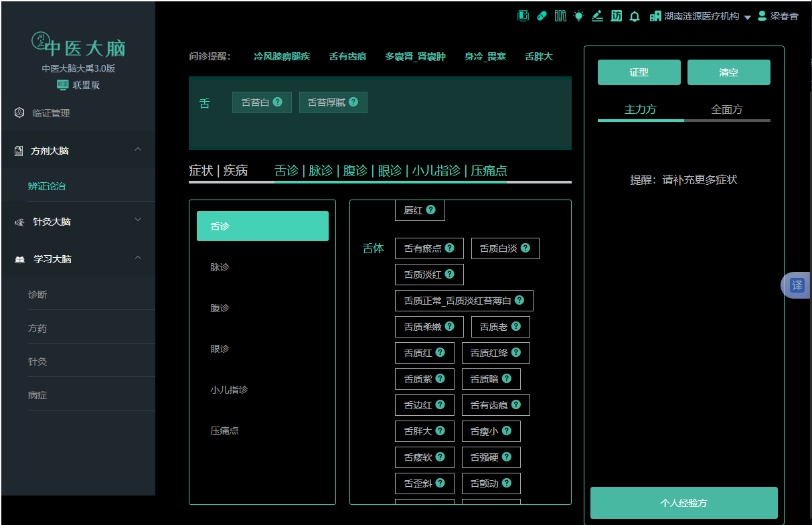Image resolution: width=812 pixels, height=525 pixels.
Task: Click the help icon beside 舌质红绛
Action: 515,352
